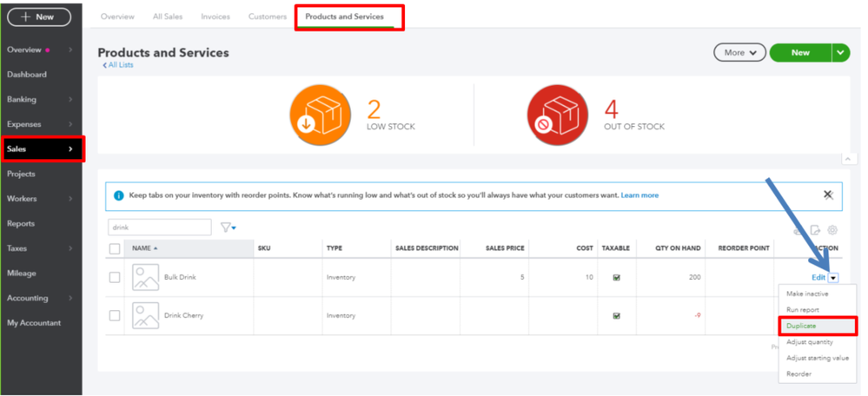
Task: Tick the Drink Cherry row checkbox
Action: (x=115, y=315)
